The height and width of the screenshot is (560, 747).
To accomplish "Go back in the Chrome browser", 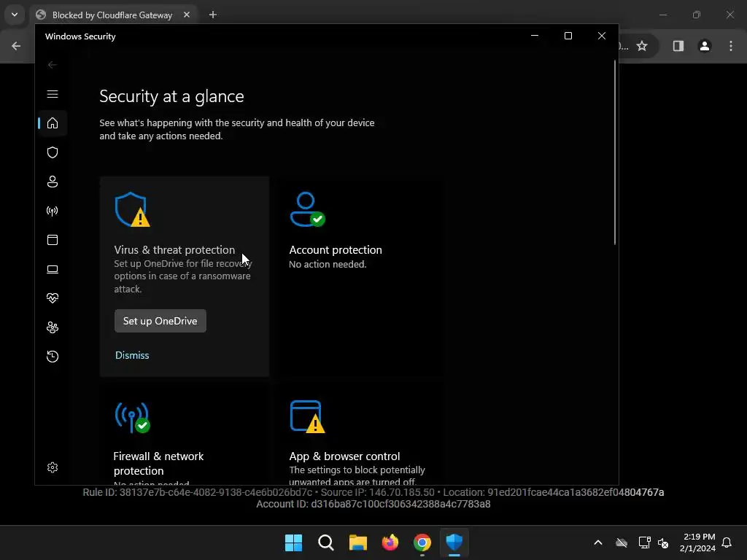I will click(x=16, y=46).
